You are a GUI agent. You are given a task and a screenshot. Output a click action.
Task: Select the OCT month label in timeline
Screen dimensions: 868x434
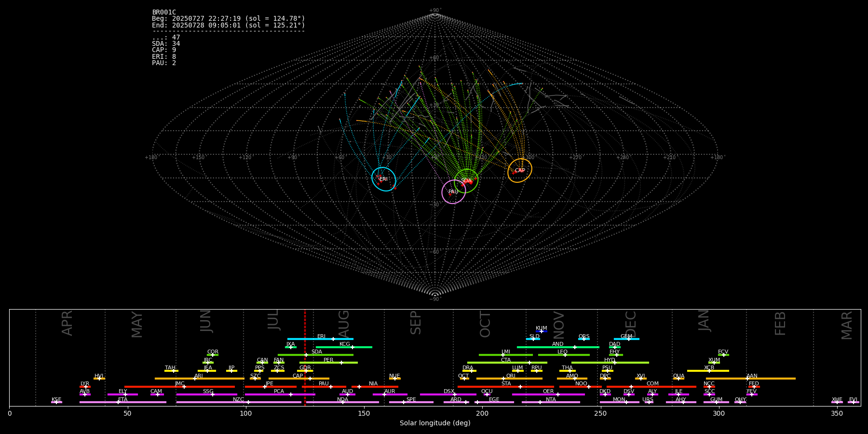[485, 324]
